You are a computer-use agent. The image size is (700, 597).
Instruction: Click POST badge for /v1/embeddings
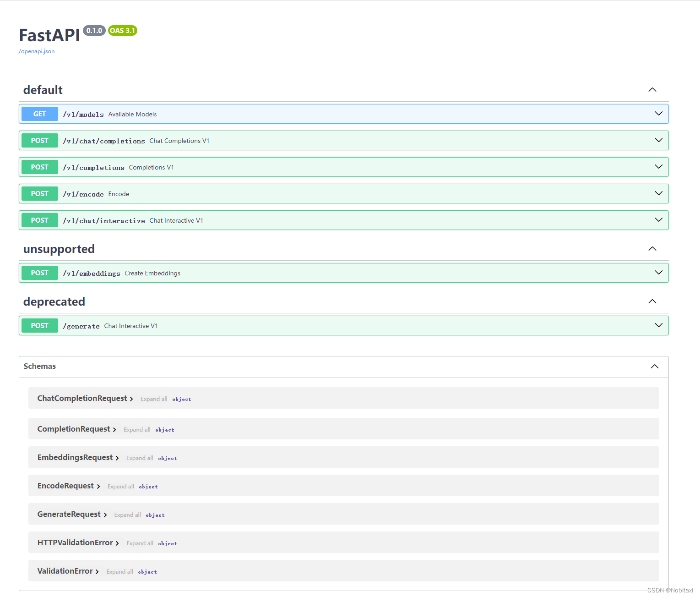[40, 273]
